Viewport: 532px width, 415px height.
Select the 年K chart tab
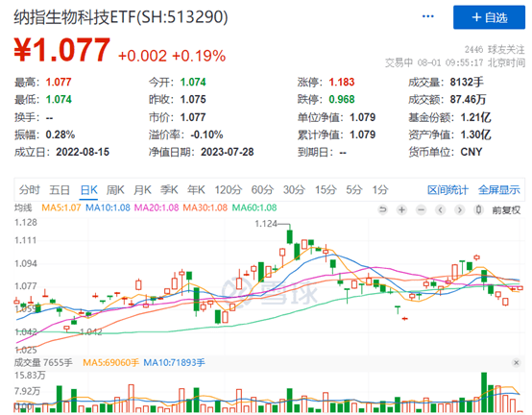[x=196, y=189]
